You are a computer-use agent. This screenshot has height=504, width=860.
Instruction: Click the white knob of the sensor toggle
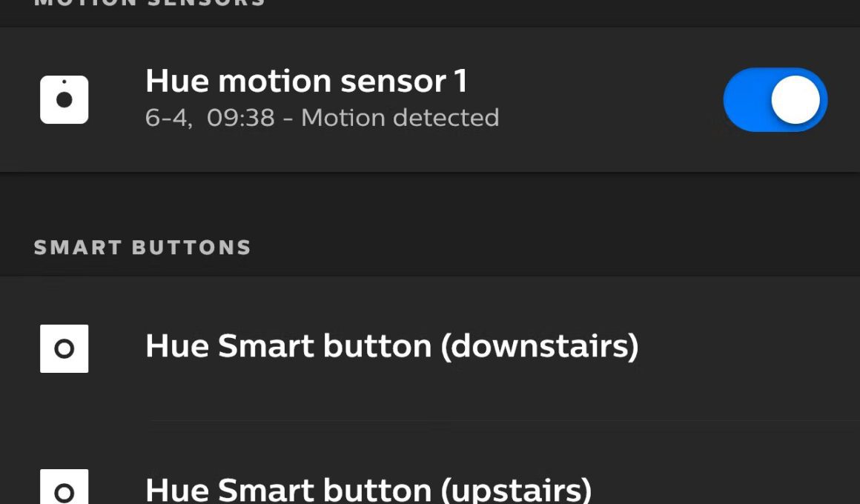795,100
